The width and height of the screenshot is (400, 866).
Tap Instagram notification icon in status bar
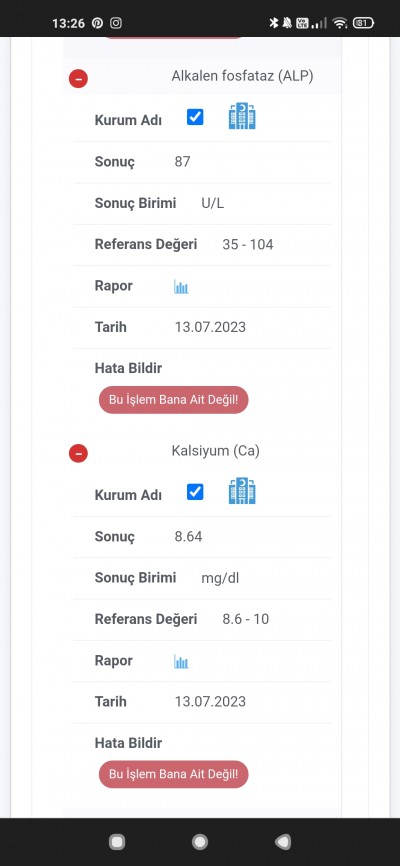click(116, 23)
